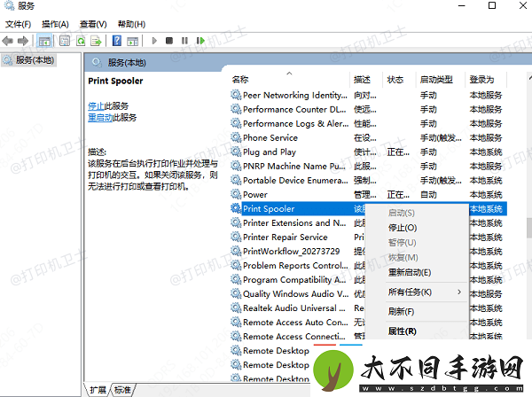Select the Performance Logs & Aler... row
This screenshot has height=397, width=532.
pos(369,123)
